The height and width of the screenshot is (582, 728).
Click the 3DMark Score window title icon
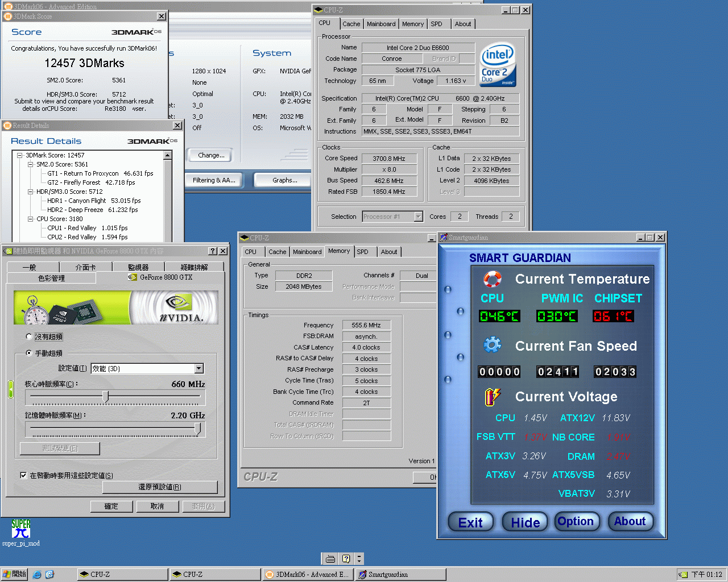pos(8,16)
